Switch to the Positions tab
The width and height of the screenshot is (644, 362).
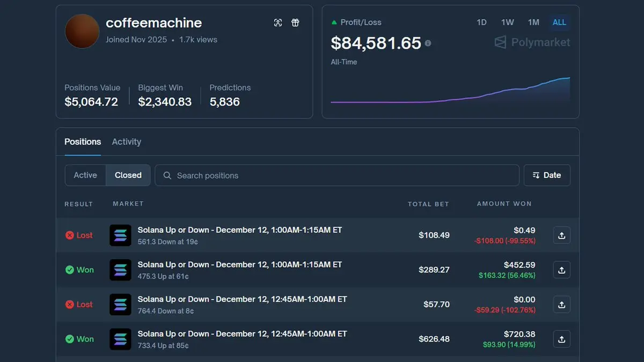pos(83,142)
